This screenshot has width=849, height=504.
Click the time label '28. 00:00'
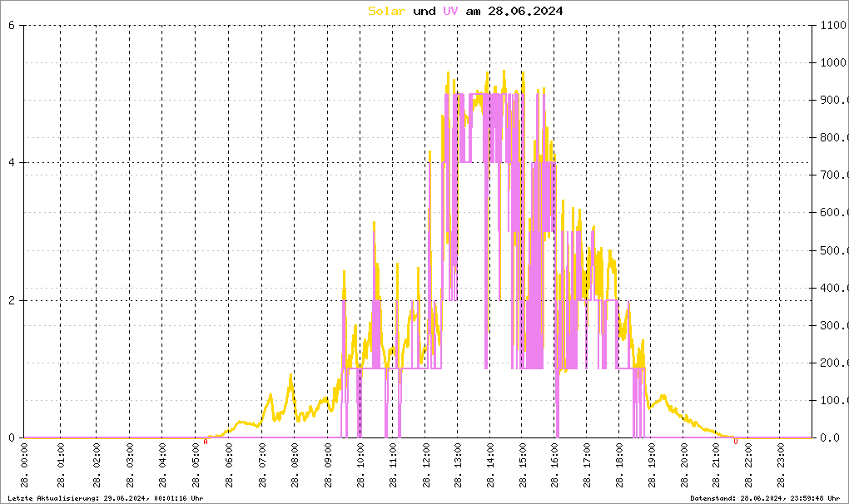point(24,466)
